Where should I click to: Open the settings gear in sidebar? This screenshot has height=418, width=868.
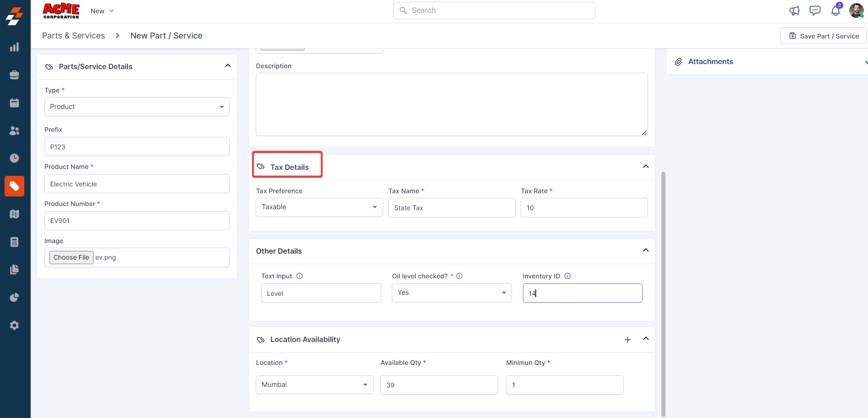[15, 326]
